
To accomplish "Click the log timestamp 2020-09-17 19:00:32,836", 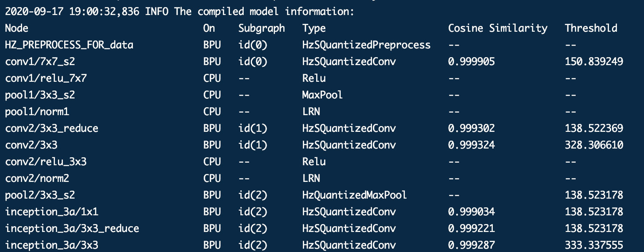I will (x=72, y=12).
